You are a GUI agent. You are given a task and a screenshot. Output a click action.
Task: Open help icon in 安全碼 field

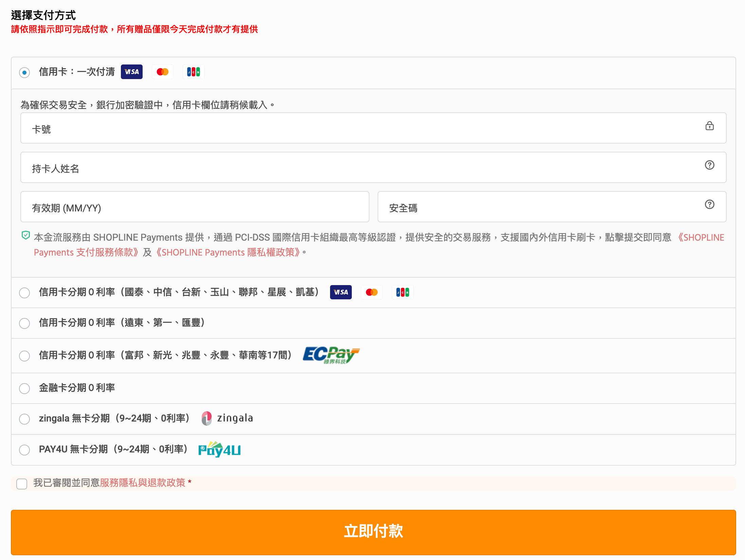click(x=709, y=204)
